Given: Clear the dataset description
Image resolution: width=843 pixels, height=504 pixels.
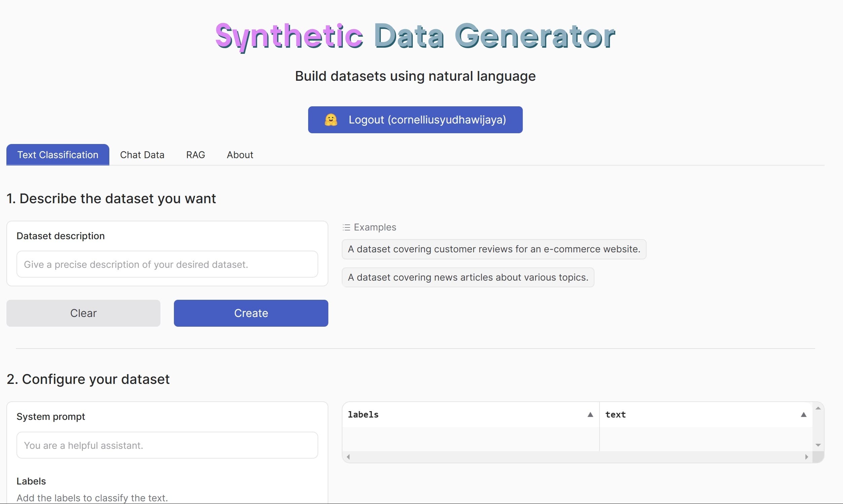Looking at the screenshot, I should click(83, 313).
